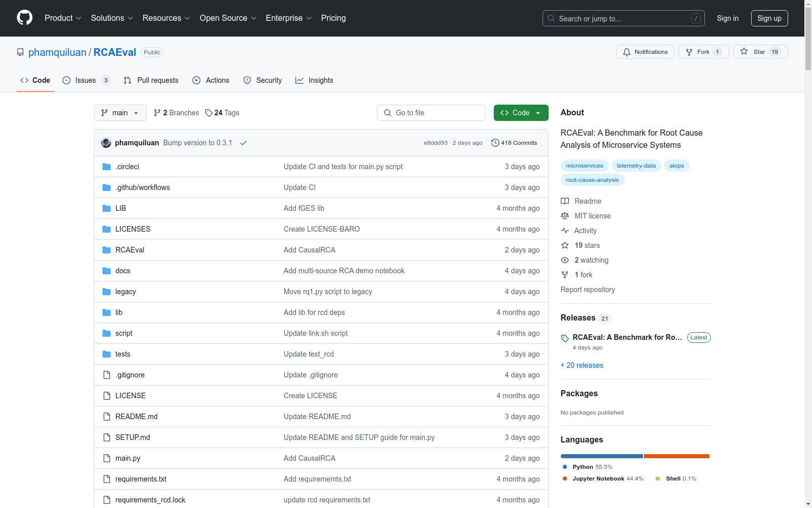
Task: Click the root-cause-analysis topic tag
Action: (592, 180)
